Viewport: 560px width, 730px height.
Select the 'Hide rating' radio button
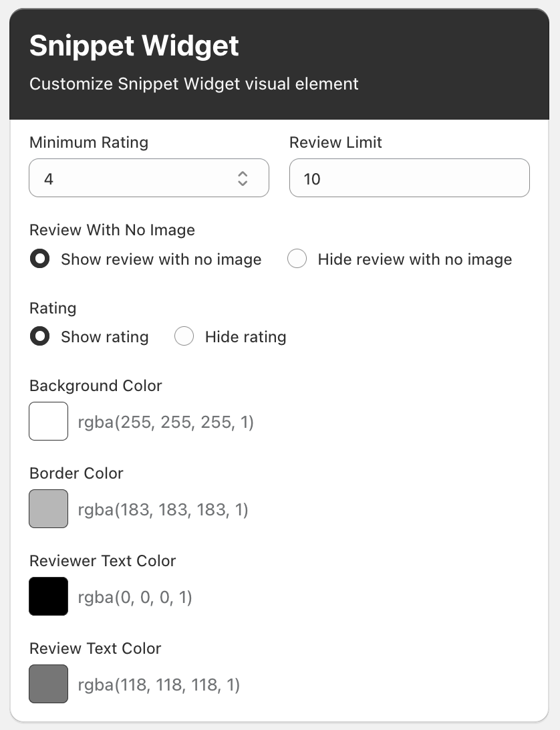[x=184, y=336]
